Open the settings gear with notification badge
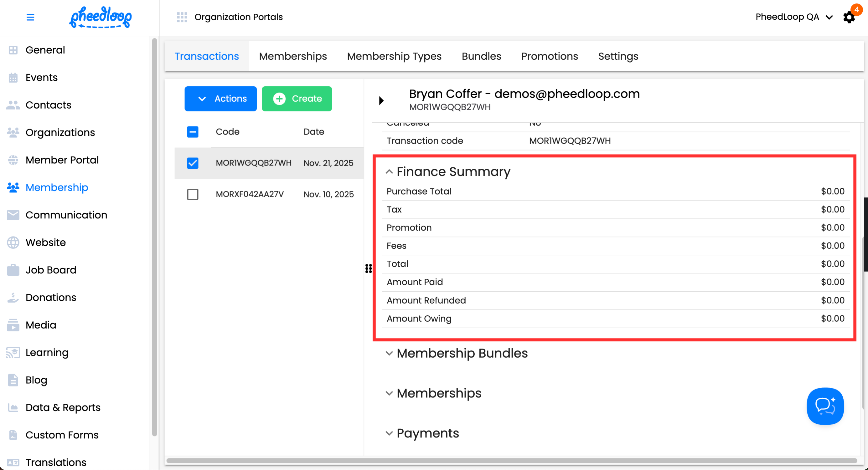Image resolution: width=868 pixels, height=470 pixels. coord(849,18)
